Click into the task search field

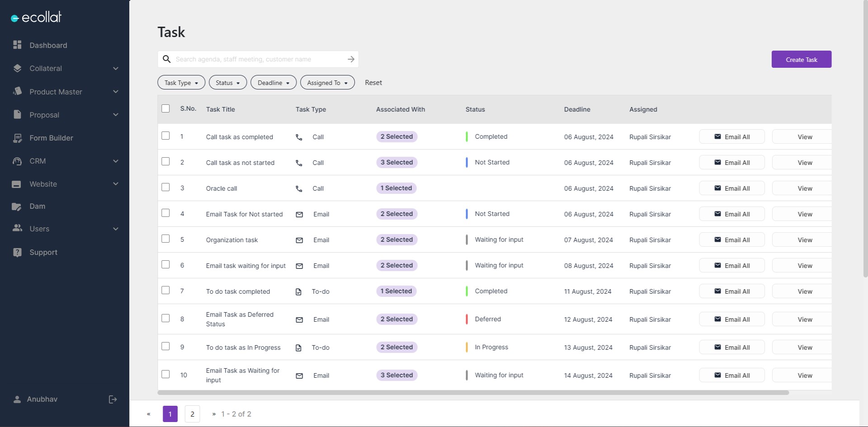coord(258,59)
